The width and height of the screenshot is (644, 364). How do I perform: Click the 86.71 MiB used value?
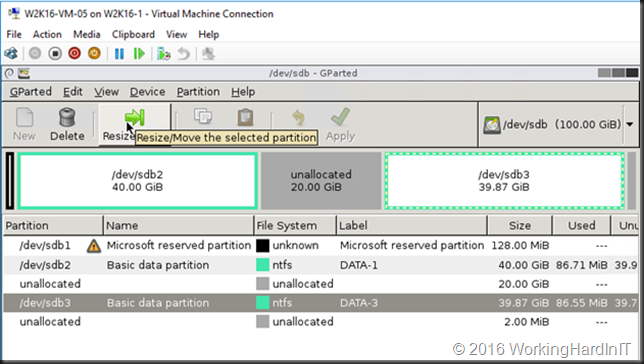pyautogui.click(x=582, y=265)
